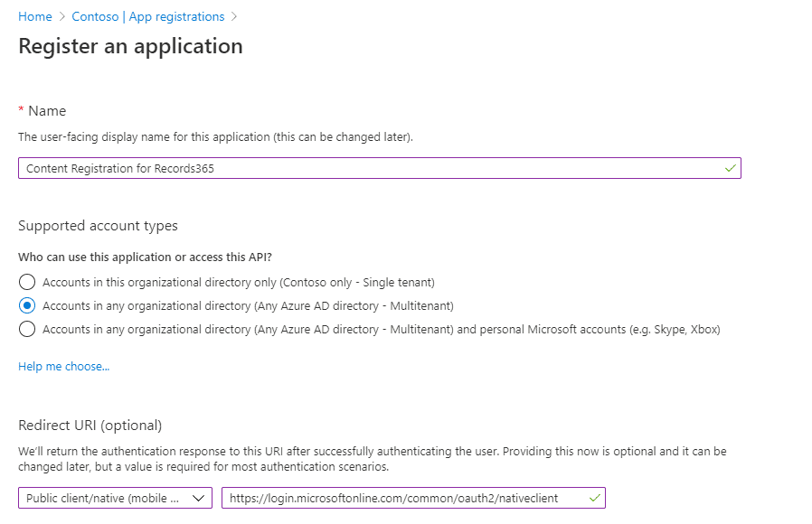Open the Help me choose link
The height and width of the screenshot is (524, 812).
(63, 366)
